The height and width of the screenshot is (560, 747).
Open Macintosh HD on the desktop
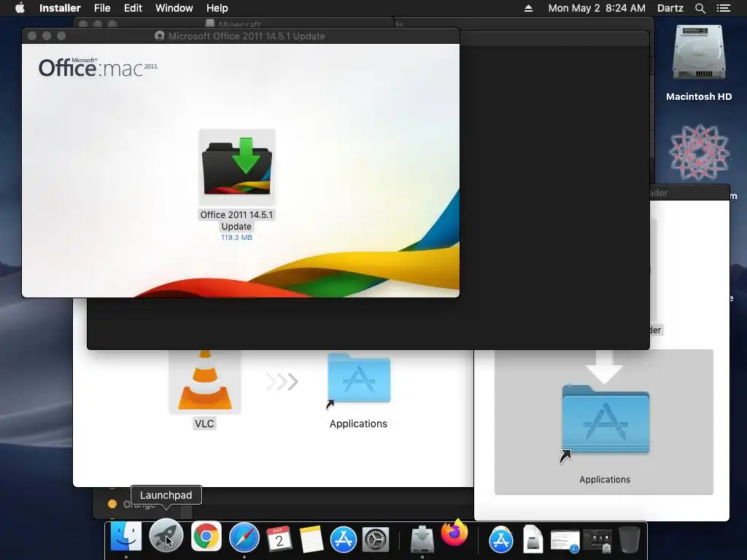[x=699, y=53]
